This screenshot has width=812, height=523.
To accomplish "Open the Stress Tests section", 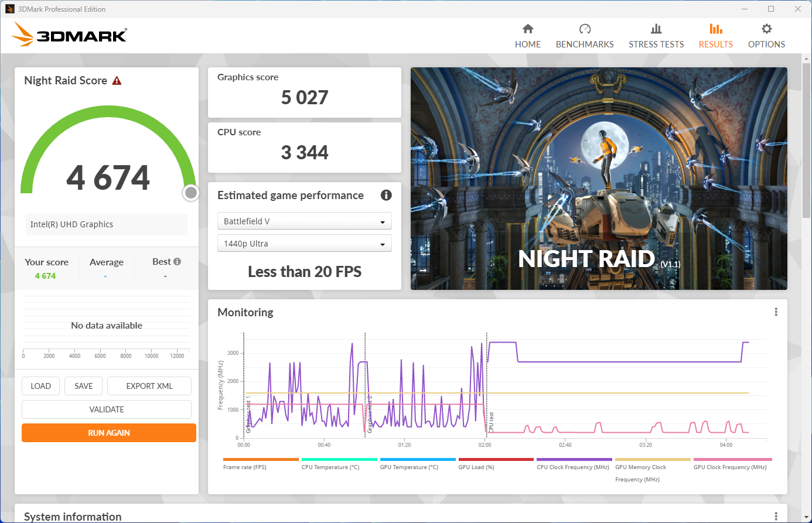I will point(656,35).
